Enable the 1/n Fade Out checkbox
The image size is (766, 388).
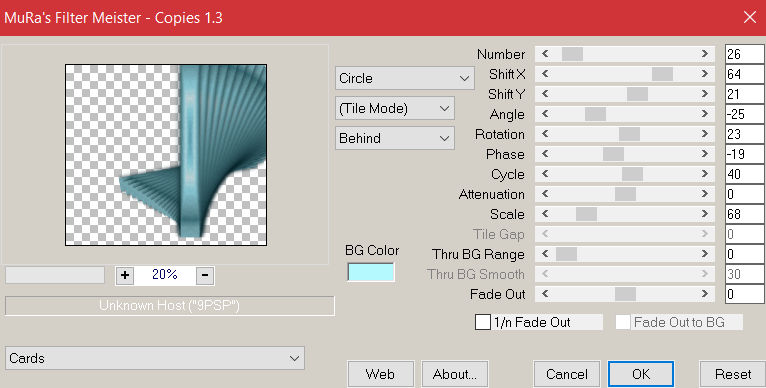click(x=483, y=322)
